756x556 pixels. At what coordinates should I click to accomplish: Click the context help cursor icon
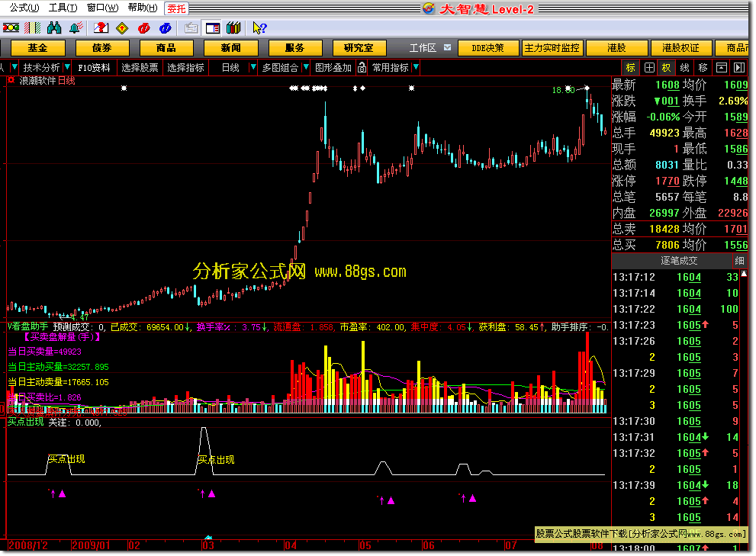coord(259,28)
